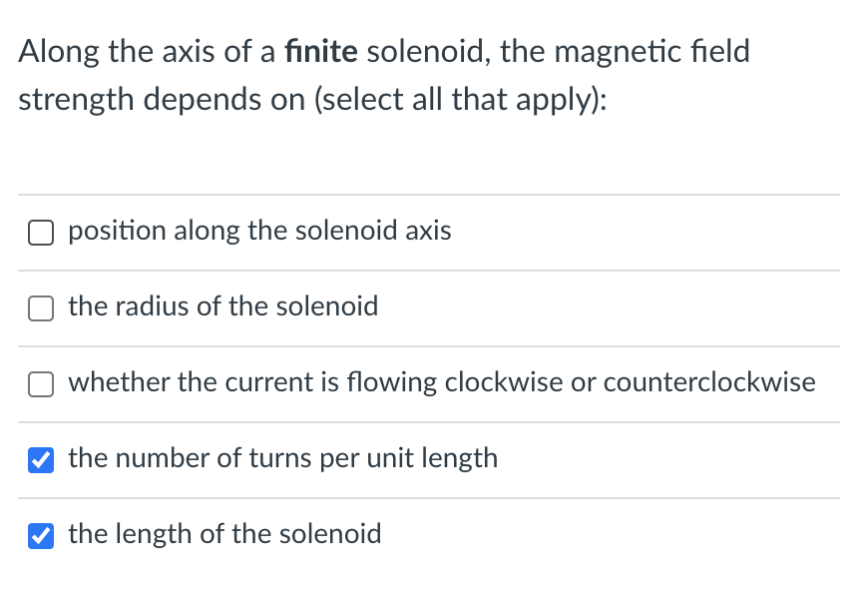Click the word "solenoid," in the question heading
Viewport: 868px width, 597px height.
[x=429, y=52]
